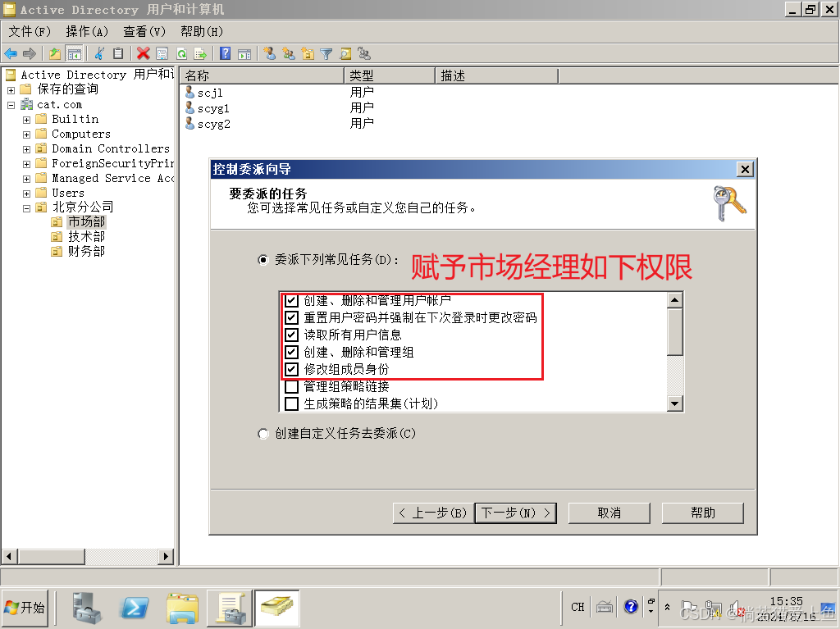Uncheck 读取所有用户信息 checkbox

291,335
